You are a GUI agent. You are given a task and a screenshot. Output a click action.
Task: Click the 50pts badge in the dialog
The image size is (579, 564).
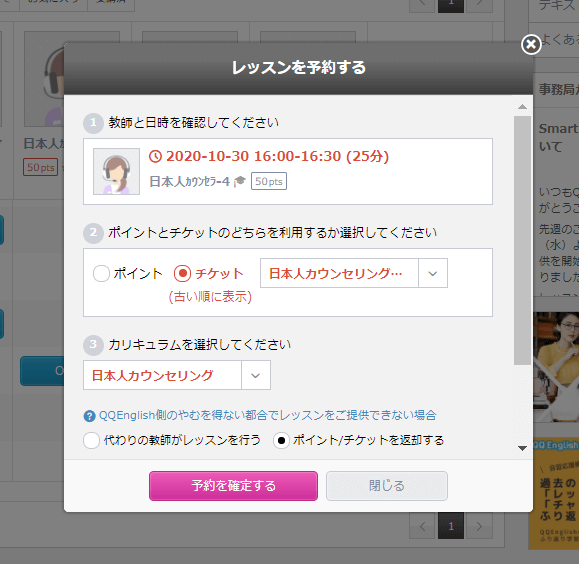click(269, 181)
